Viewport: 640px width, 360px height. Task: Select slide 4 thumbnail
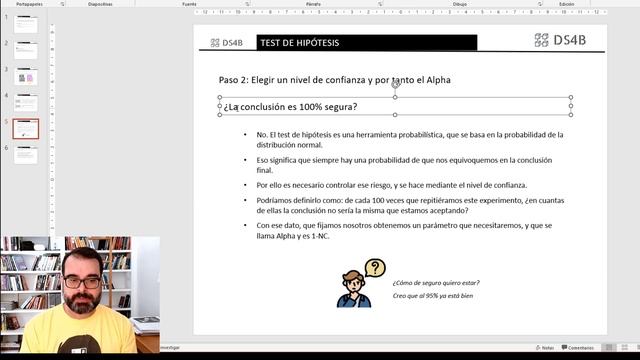coord(26,103)
